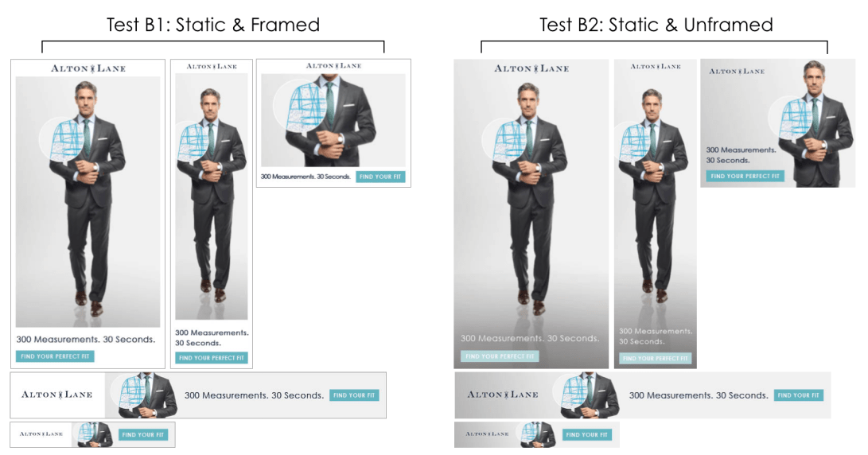Click Alton Lane logo in unframed leaderboard banner
The image size is (868, 455).
click(x=503, y=395)
